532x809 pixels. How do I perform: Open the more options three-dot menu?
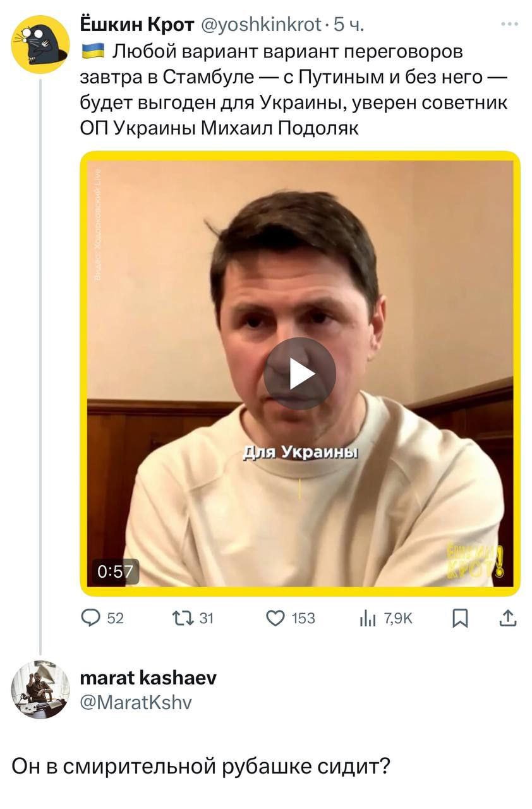[x=509, y=25]
